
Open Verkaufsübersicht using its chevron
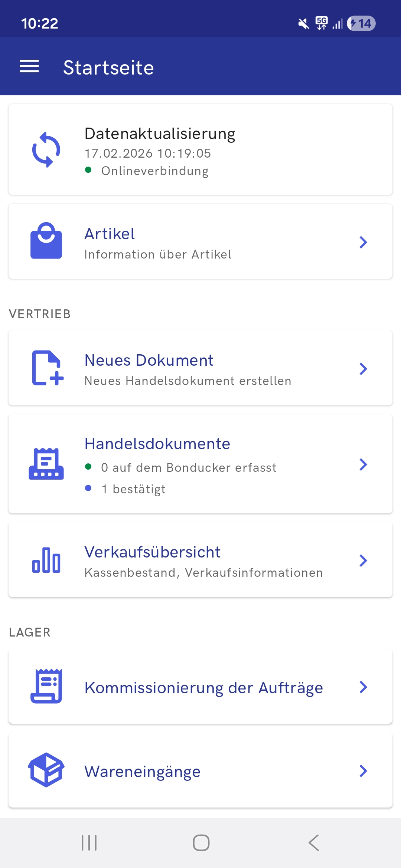pyautogui.click(x=363, y=560)
